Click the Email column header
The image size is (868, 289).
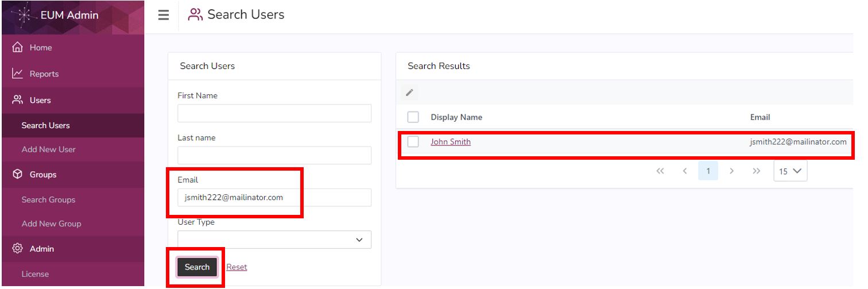[x=760, y=117]
